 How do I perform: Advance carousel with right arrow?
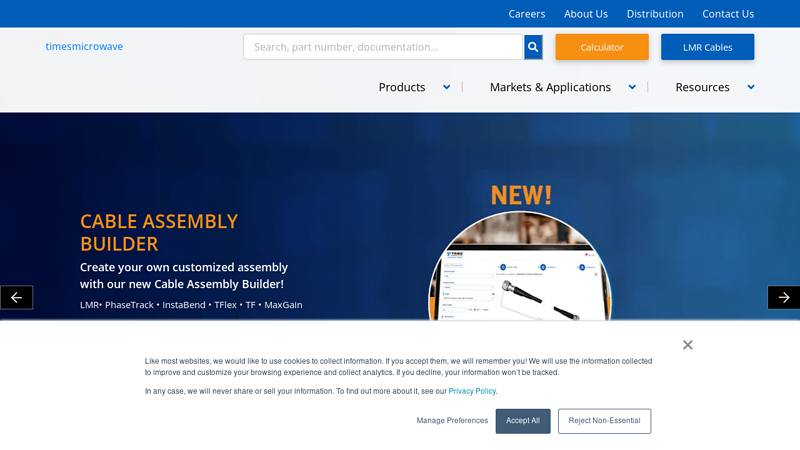point(784,297)
